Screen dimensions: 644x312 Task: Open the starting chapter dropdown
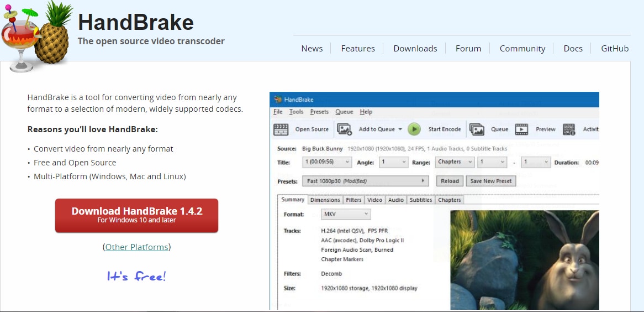coord(493,162)
